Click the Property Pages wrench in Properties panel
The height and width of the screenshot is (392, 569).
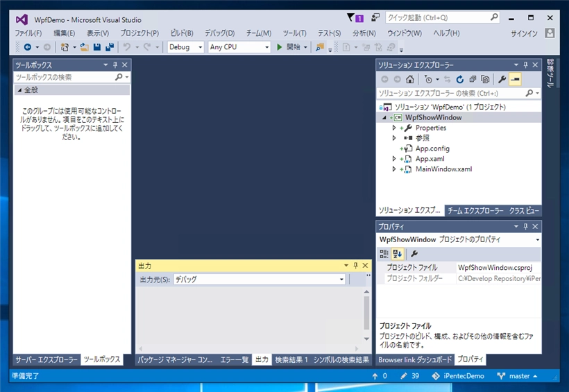[414, 254]
